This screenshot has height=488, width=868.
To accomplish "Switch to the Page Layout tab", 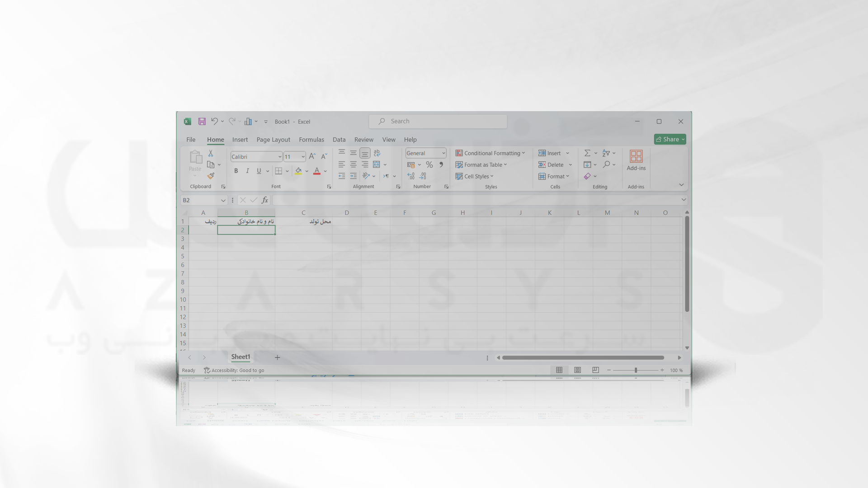I will (273, 140).
